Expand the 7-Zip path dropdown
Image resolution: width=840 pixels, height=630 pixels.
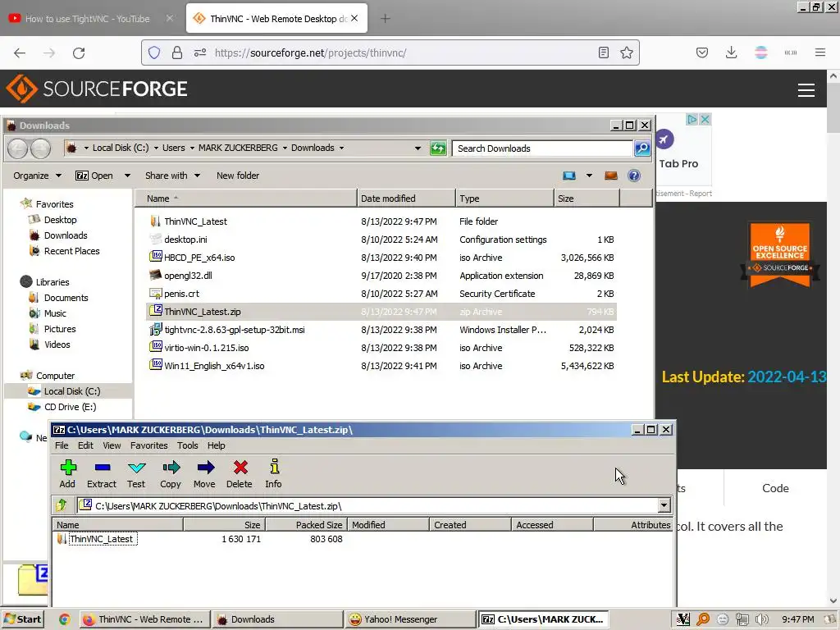(664, 505)
